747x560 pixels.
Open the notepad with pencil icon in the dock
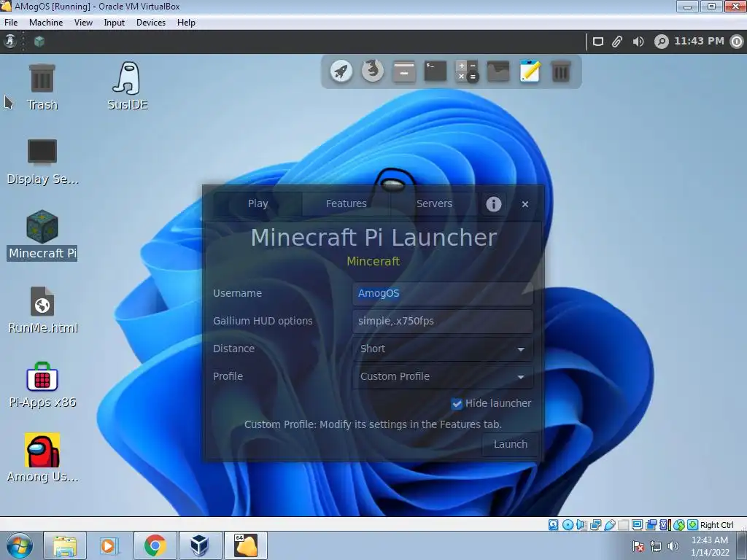[x=530, y=71]
